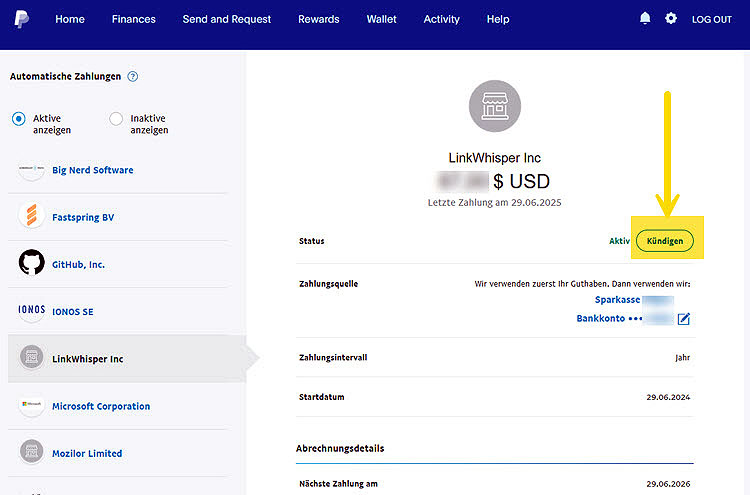Open Big Nerd Software subscription
Screen dimensions: 750x495
coord(93,170)
